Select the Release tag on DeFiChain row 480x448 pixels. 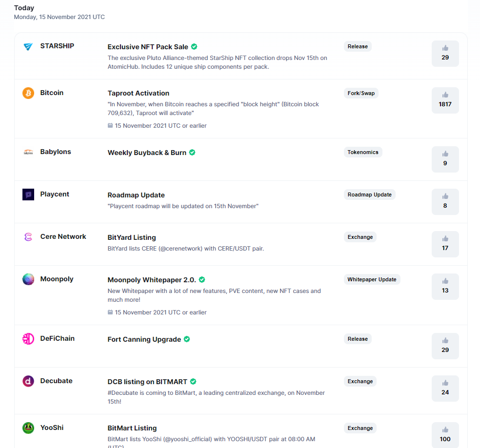point(358,339)
